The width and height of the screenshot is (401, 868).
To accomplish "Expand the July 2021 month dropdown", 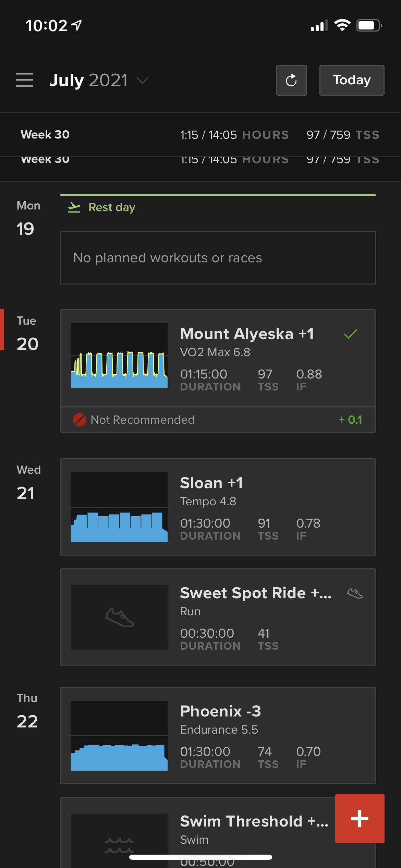I will click(142, 80).
